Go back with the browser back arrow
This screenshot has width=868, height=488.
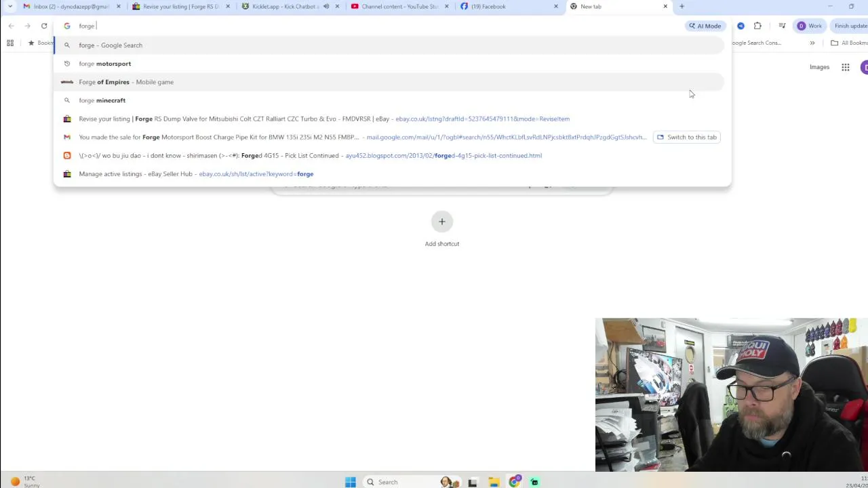coord(12,26)
